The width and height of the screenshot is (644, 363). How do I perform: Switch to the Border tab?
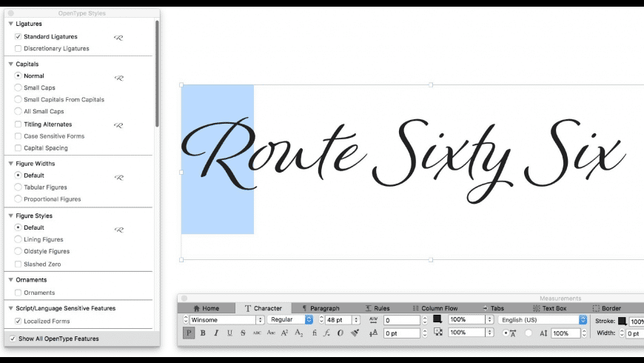pyautogui.click(x=607, y=308)
